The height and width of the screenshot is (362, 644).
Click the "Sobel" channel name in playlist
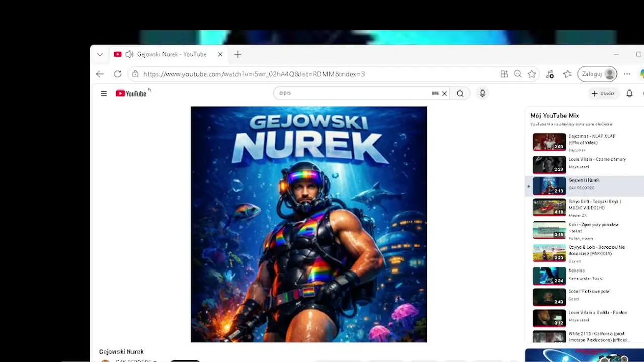click(574, 299)
